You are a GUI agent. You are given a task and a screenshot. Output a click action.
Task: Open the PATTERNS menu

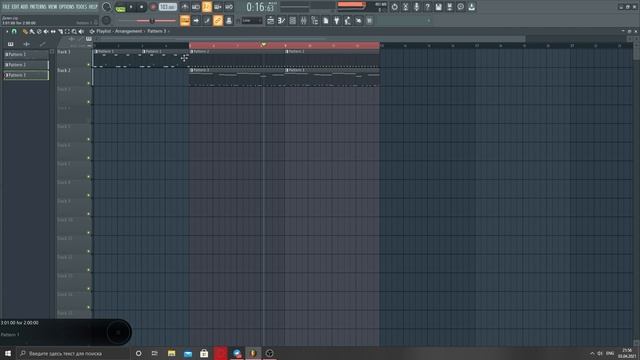pyautogui.click(x=38, y=7)
